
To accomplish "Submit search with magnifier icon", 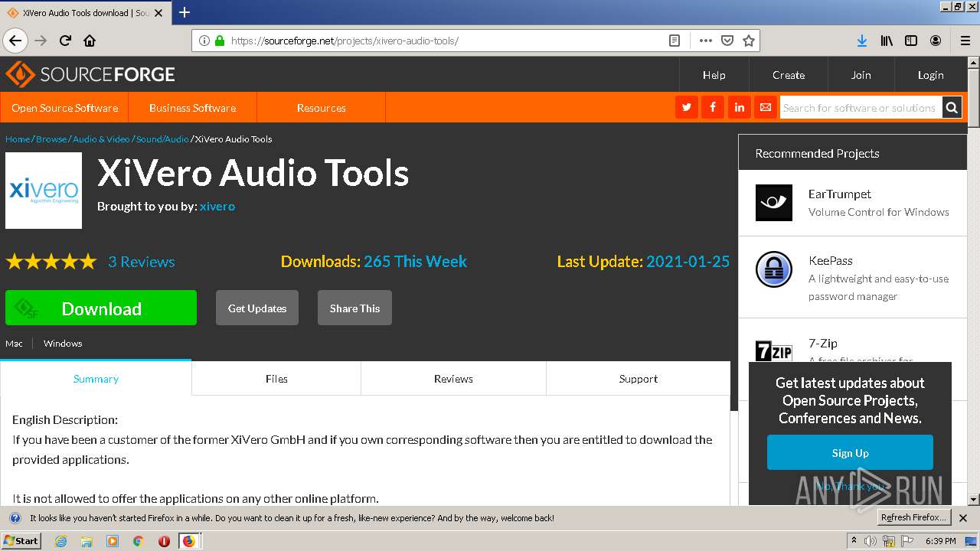I will pos(952,107).
